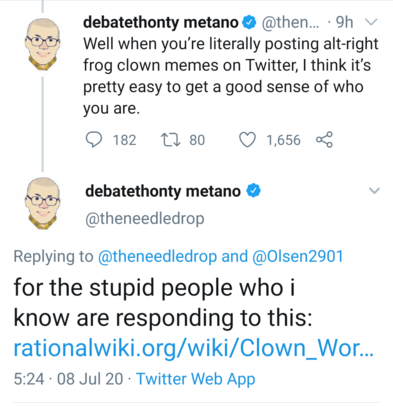Viewport: 393px width, 406px height.
Task: Expand the second tweet's options chevron
Action: (375, 191)
